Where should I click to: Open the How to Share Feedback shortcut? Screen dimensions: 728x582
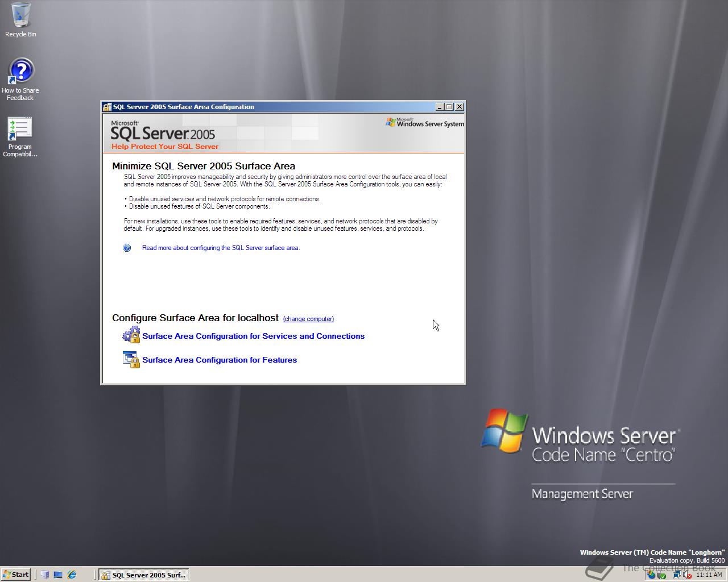(x=20, y=80)
